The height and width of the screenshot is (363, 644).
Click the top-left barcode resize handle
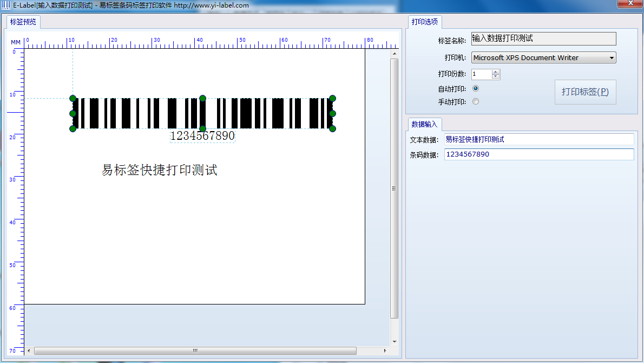pyautogui.click(x=73, y=98)
